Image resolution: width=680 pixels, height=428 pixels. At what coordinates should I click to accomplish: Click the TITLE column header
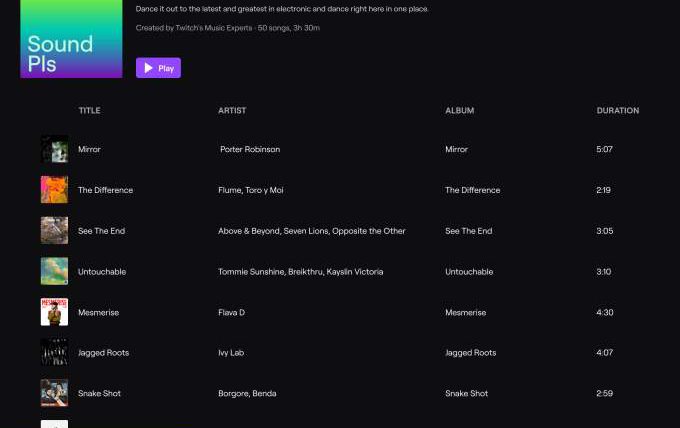coord(89,110)
